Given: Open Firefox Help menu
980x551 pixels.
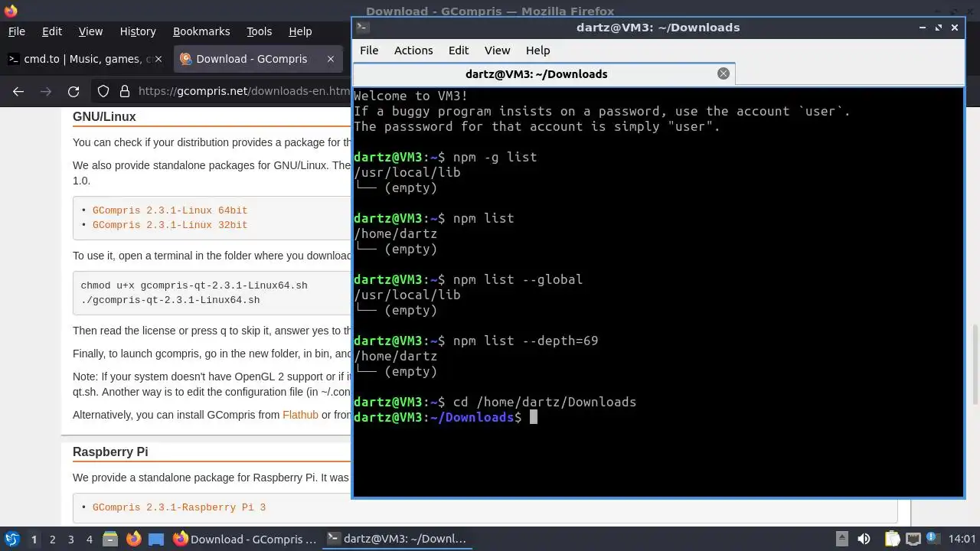Looking at the screenshot, I should tap(300, 31).
